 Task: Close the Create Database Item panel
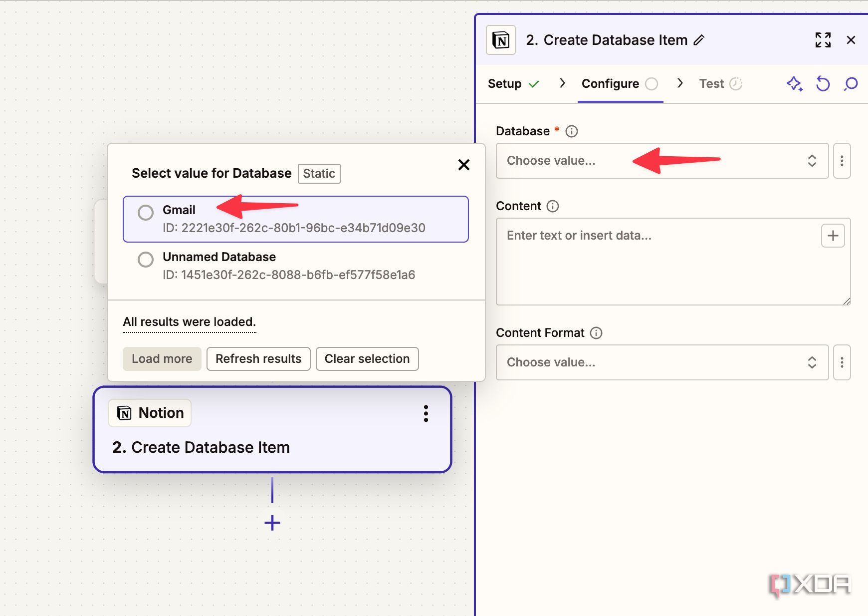pos(851,40)
